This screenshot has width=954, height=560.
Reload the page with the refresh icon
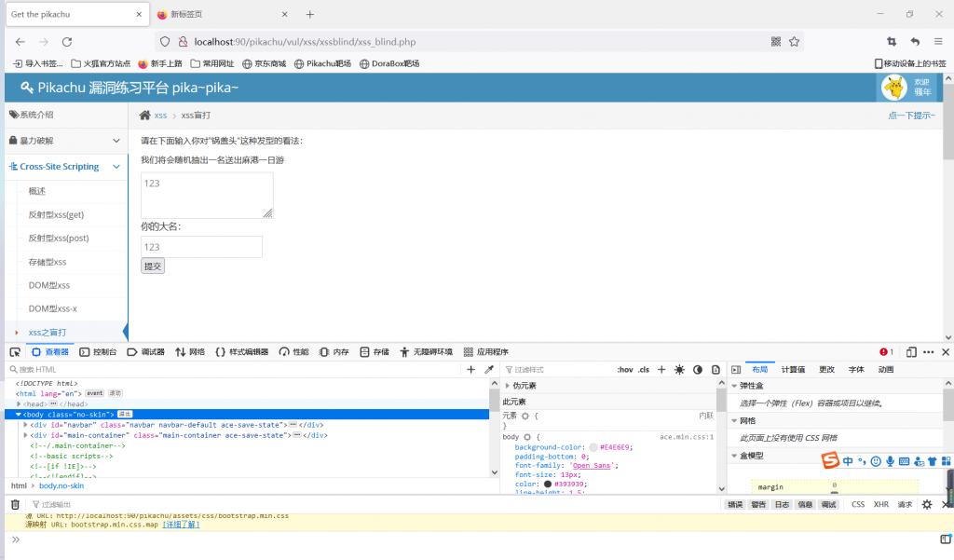[x=67, y=42]
